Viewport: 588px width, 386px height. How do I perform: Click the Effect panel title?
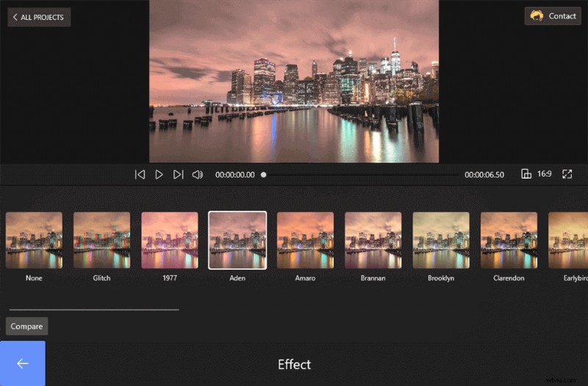pyautogui.click(x=294, y=364)
